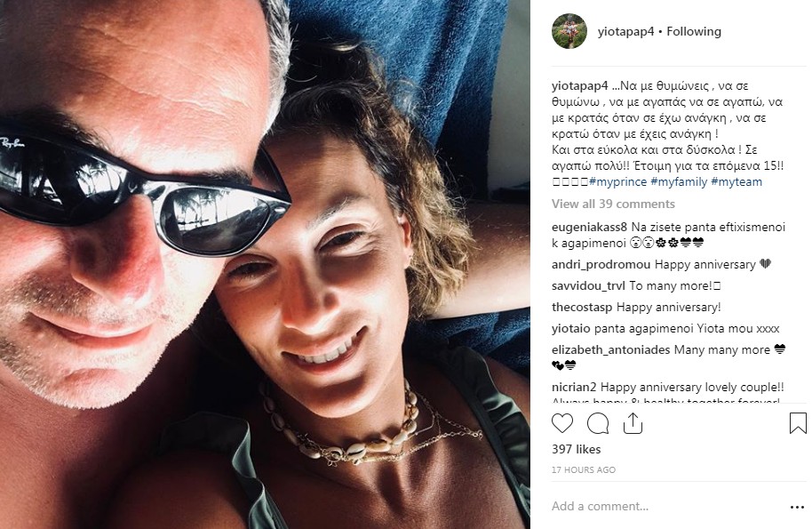Expand View all 39 comments
This screenshot has width=812, height=529.
tap(613, 204)
